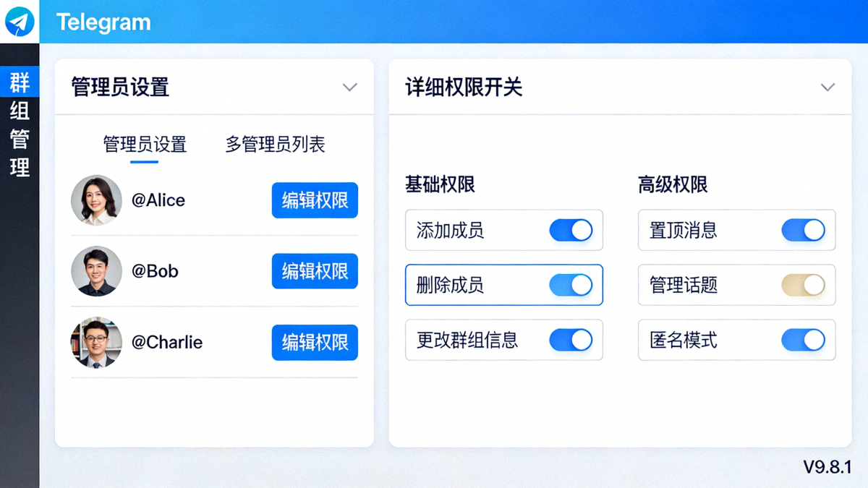Toggle the 置顶消息 switch

pyautogui.click(x=803, y=230)
